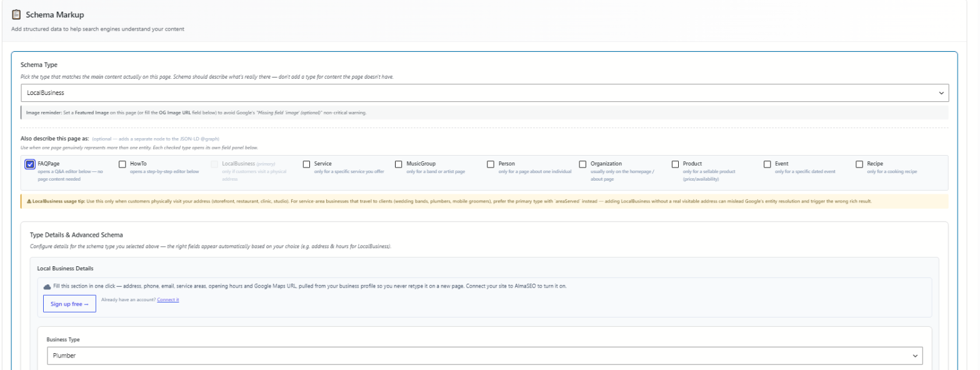Viewport: 980px width, 370px height.
Task: Tick the Event schema checkbox
Action: click(767, 164)
